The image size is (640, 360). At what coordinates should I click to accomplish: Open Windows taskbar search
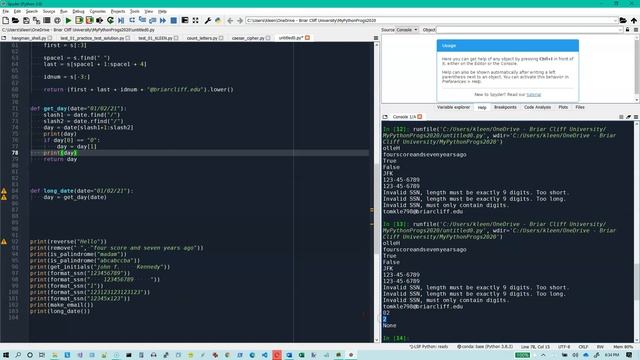(x=18, y=355)
